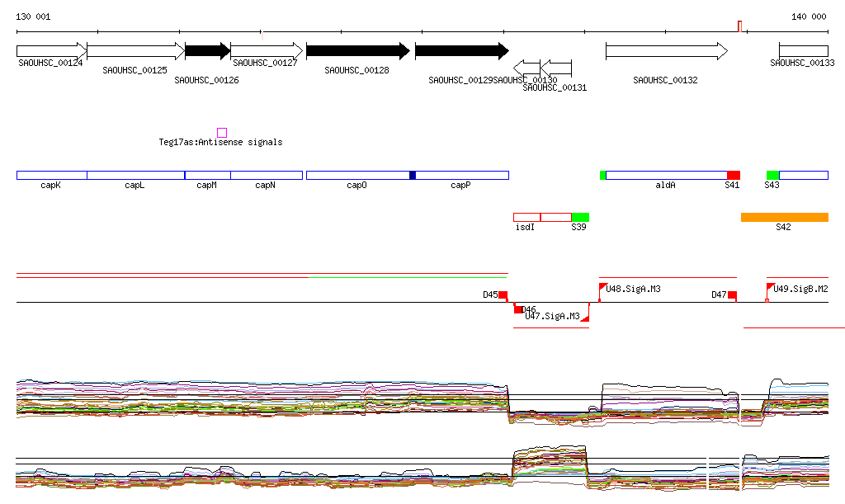The image size is (845, 504).
Task: Click the capN segment bar
Action: pos(267,175)
